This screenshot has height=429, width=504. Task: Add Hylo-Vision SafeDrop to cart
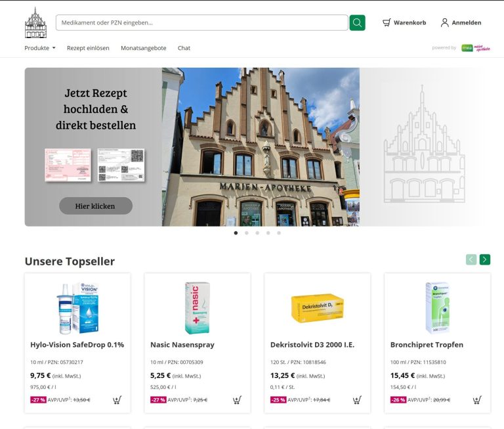point(117,400)
